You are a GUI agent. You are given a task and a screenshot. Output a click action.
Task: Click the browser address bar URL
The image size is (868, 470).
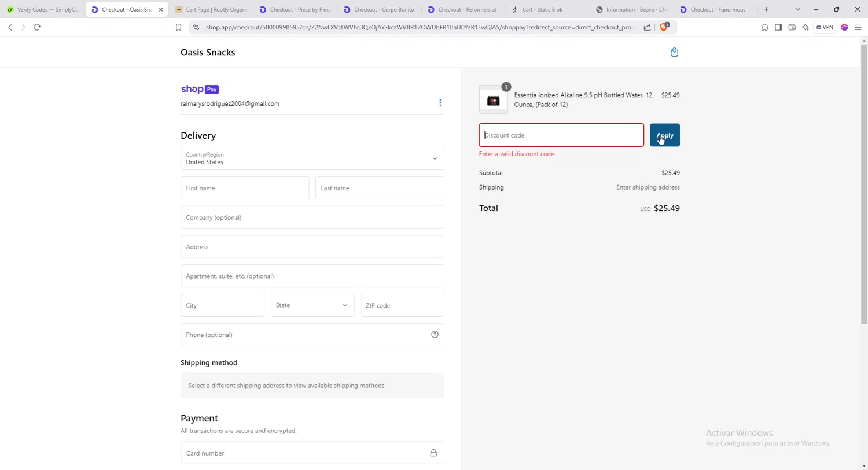[x=421, y=27]
